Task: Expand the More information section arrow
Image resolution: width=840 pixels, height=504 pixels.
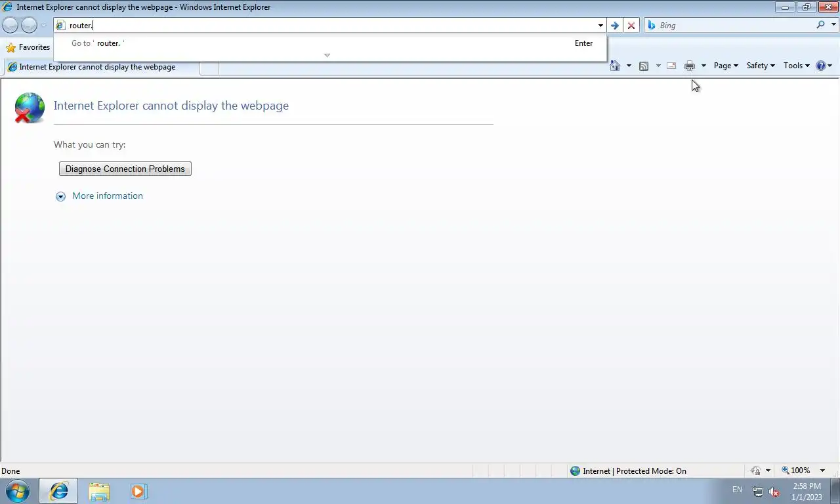Action: (60, 196)
